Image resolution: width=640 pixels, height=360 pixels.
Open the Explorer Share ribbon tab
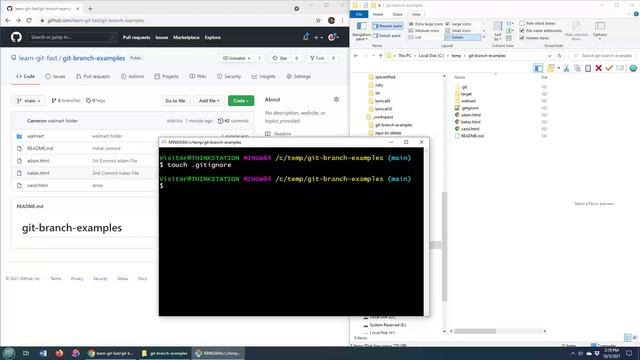click(397, 14)
